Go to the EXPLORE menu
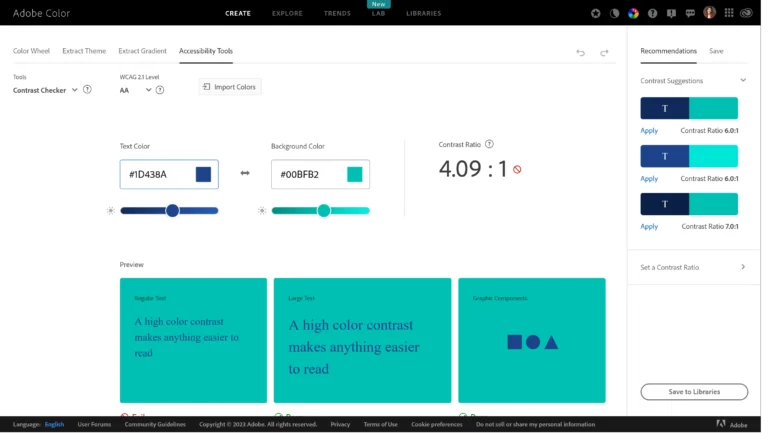The height and width of the screenshot is (436, 768). 289,14
